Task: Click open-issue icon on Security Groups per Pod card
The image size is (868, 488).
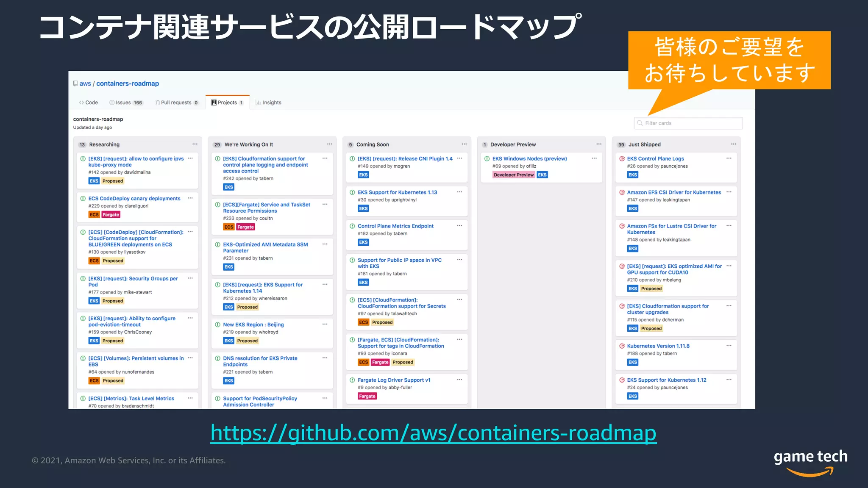Action: point(83,279)
